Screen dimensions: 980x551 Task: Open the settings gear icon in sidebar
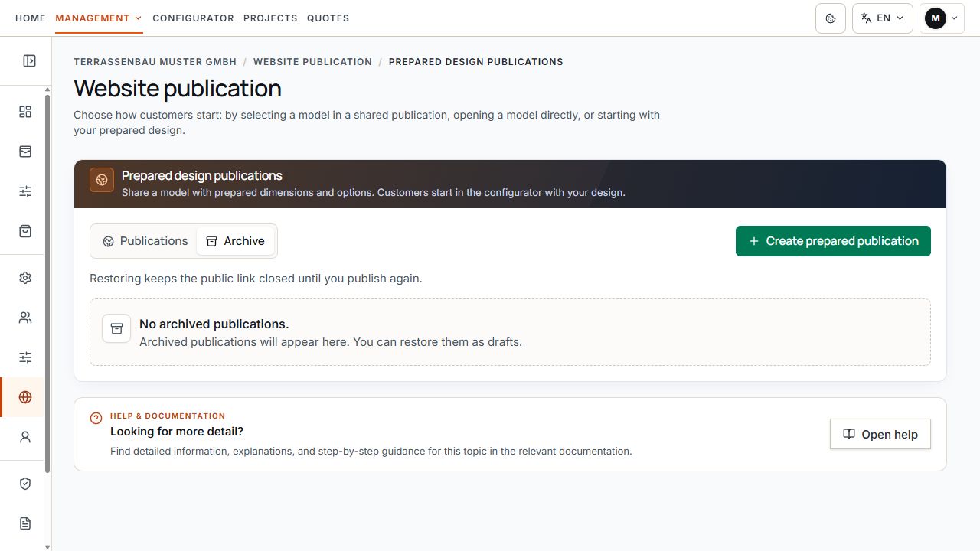[25, 278]
